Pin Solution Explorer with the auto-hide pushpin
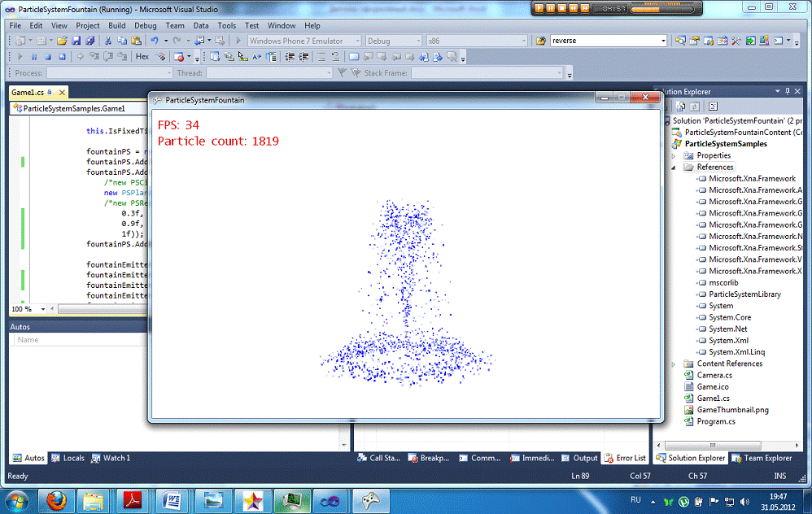The height and width of the screenshot is (514, 812). pos(788,91)
